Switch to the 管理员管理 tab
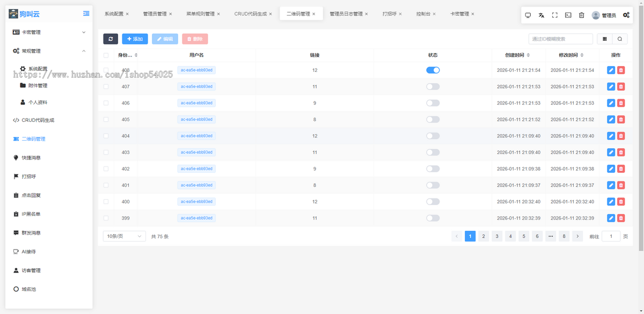 coord(155,14)
